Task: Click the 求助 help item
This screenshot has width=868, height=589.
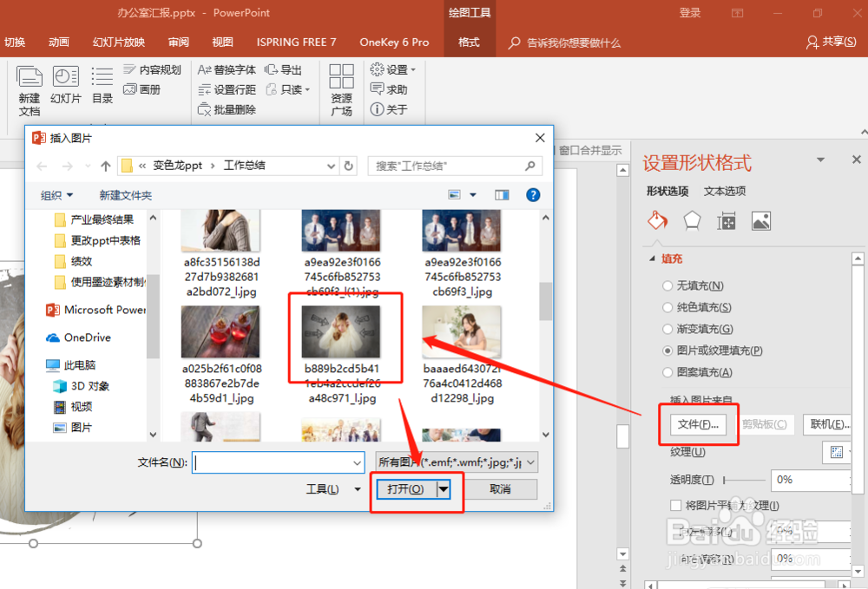Action: click(x=389, y=89)
